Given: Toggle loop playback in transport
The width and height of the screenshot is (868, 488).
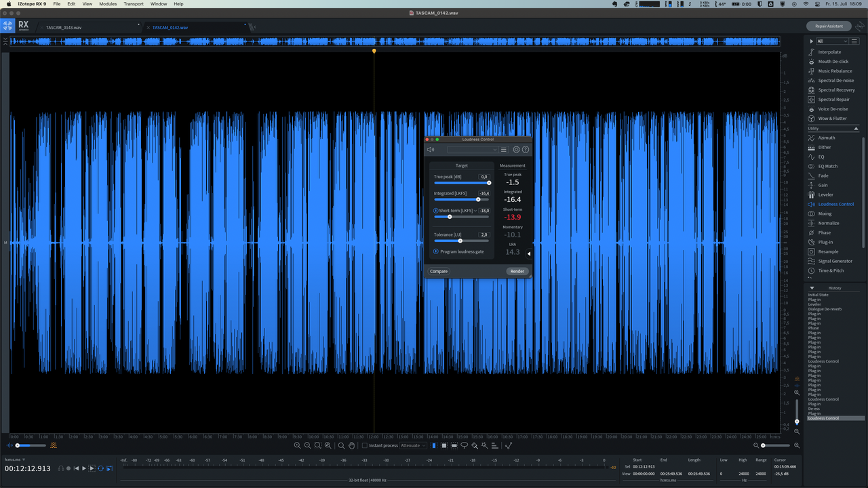Looking at the screenshot, I should click(x=100, y=468).
